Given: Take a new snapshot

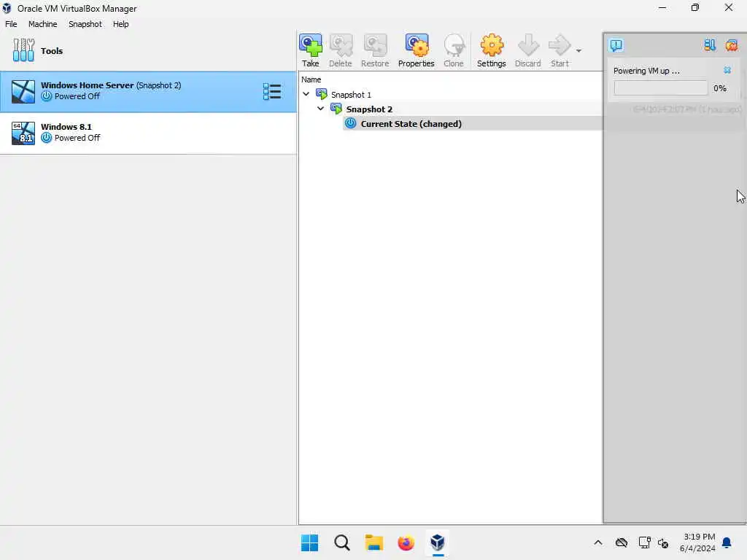Looking at the screenshot, I should [311, 50].
